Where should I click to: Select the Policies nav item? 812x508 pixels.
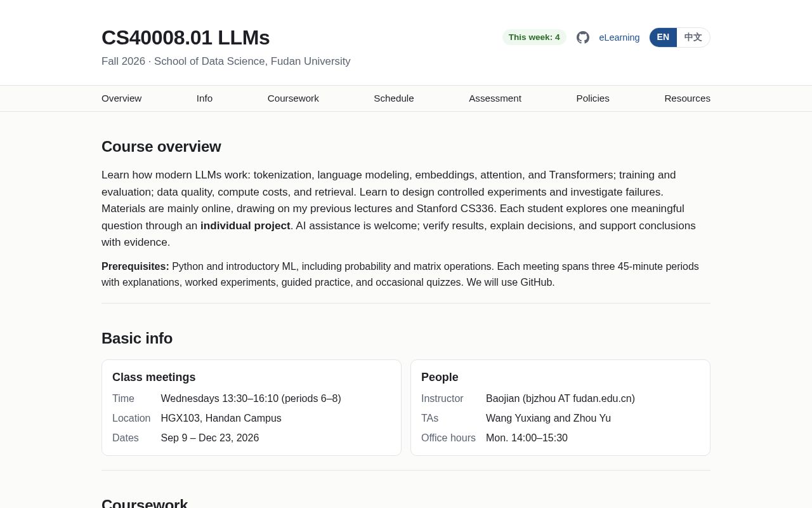[593, 98]
